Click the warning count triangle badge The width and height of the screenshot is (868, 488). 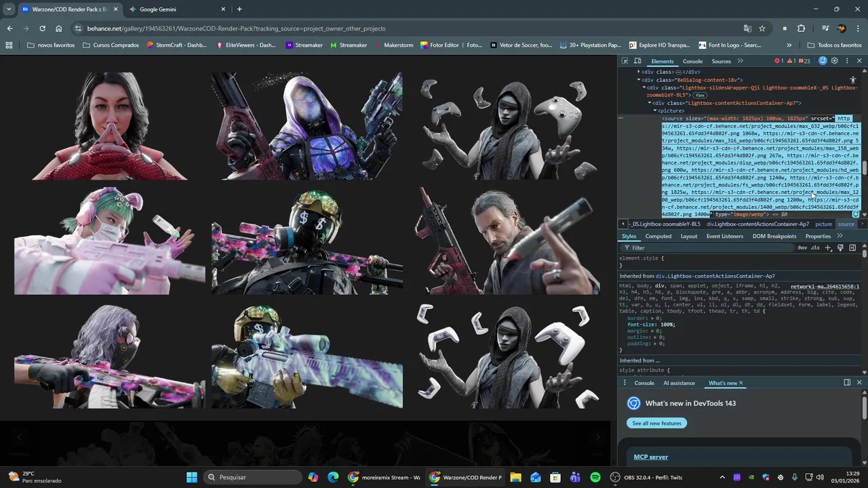click(x=791, y=61)
